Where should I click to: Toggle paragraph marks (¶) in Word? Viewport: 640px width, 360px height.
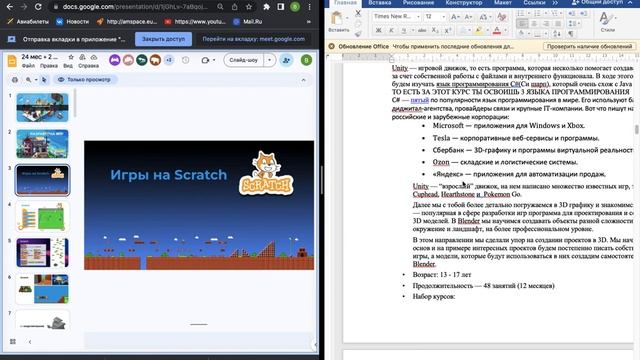(x=571, y=33)
